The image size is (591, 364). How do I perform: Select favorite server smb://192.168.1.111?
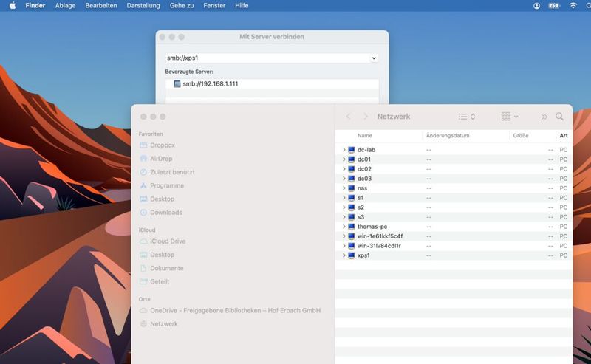coord(211,83)
